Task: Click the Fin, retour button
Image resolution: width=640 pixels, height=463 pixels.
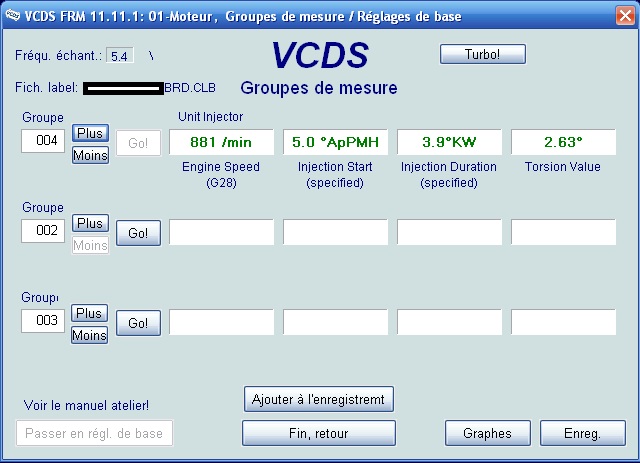Action: coord(318,433)
